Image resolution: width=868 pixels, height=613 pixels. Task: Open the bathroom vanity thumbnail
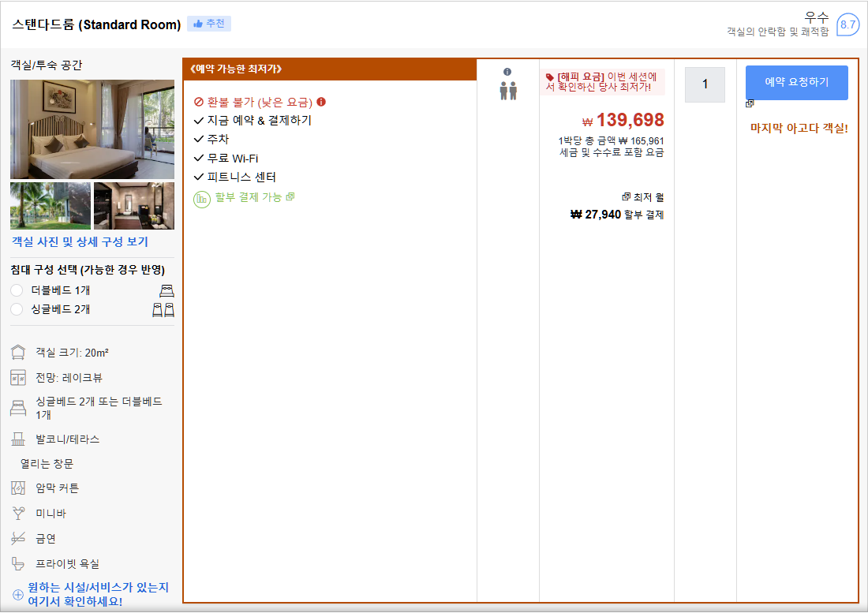[x=134, y=206]
